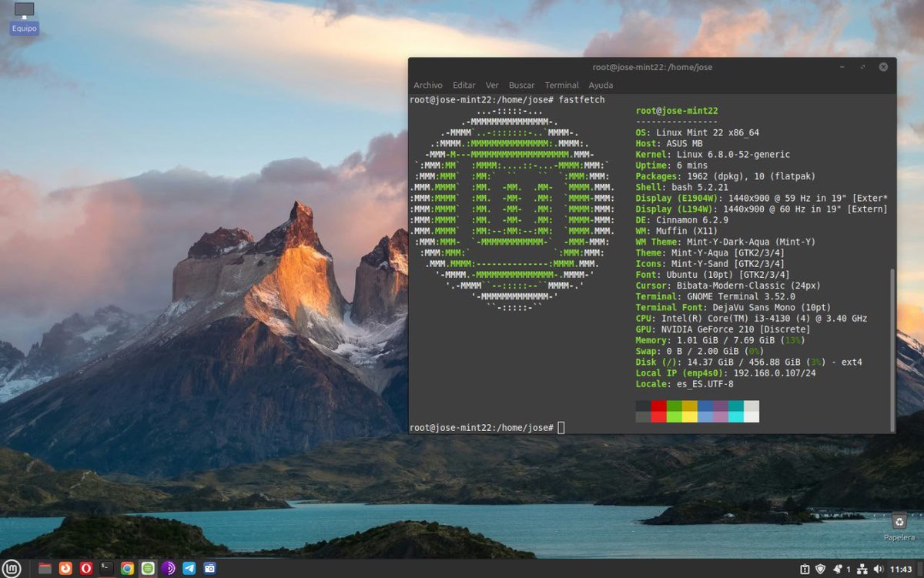The width and height of the screenshot is (924, 578).
Task: Click the terminal prompt cursor at bottom
Action: click(x=561, y=428)
